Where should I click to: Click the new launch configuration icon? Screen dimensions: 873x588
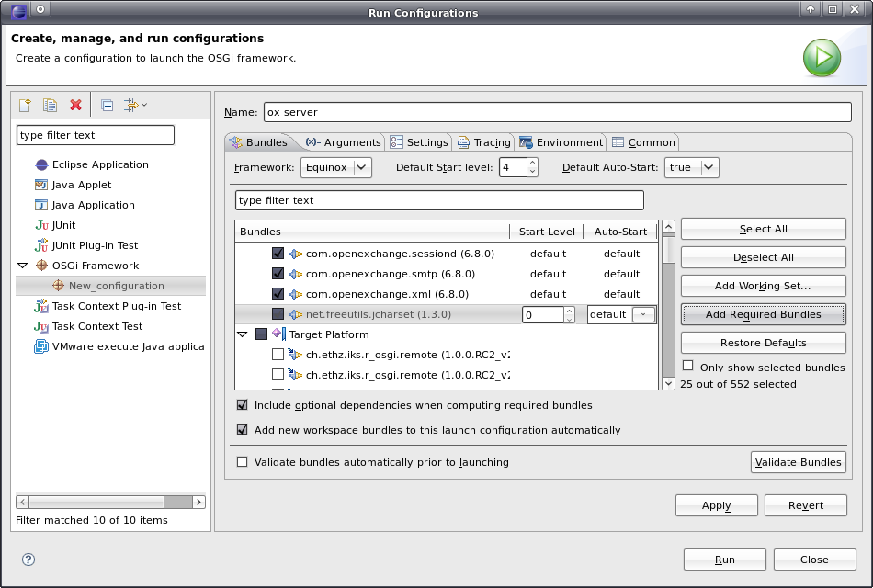(26, 105)
